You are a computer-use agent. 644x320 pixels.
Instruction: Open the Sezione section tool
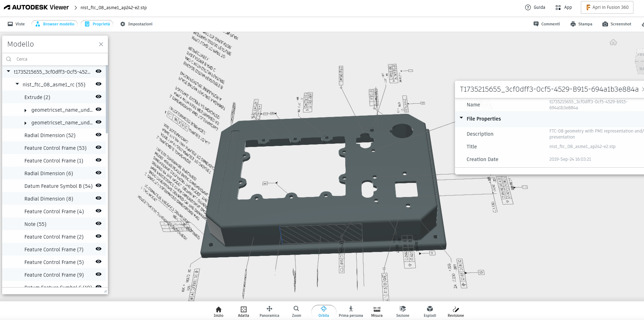(x=403, y=312)
